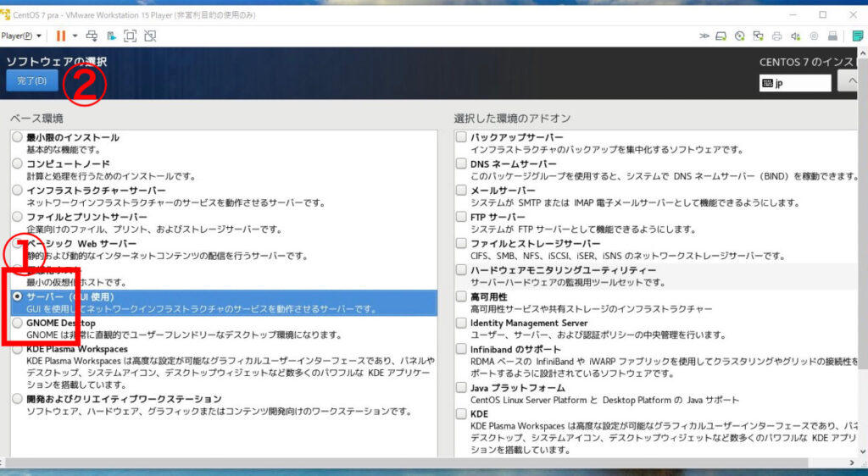The image size is (868, 476).
Task: Click the Unity mode toolbar icon
Action: click(150, 36)
